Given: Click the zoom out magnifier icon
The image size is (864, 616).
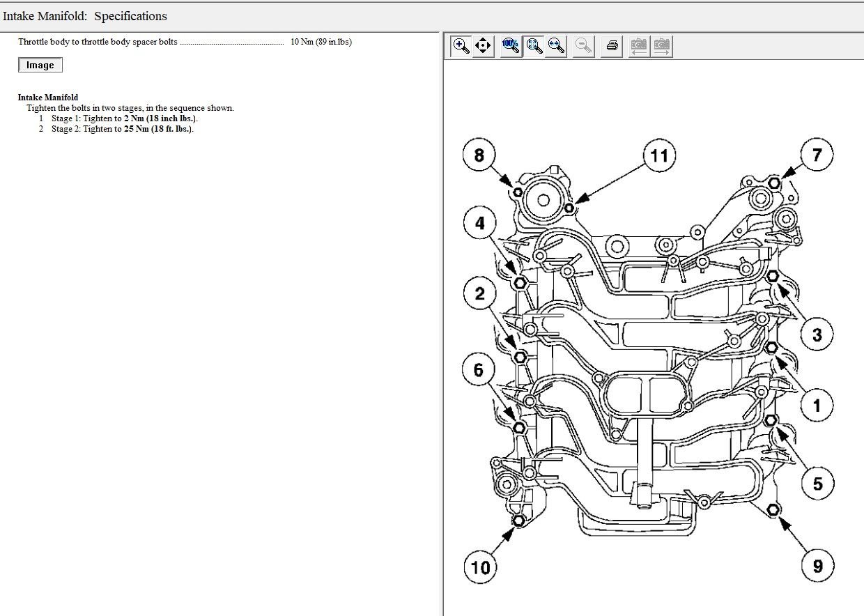Looking at the screenshot, I should (x=584, y=46).
